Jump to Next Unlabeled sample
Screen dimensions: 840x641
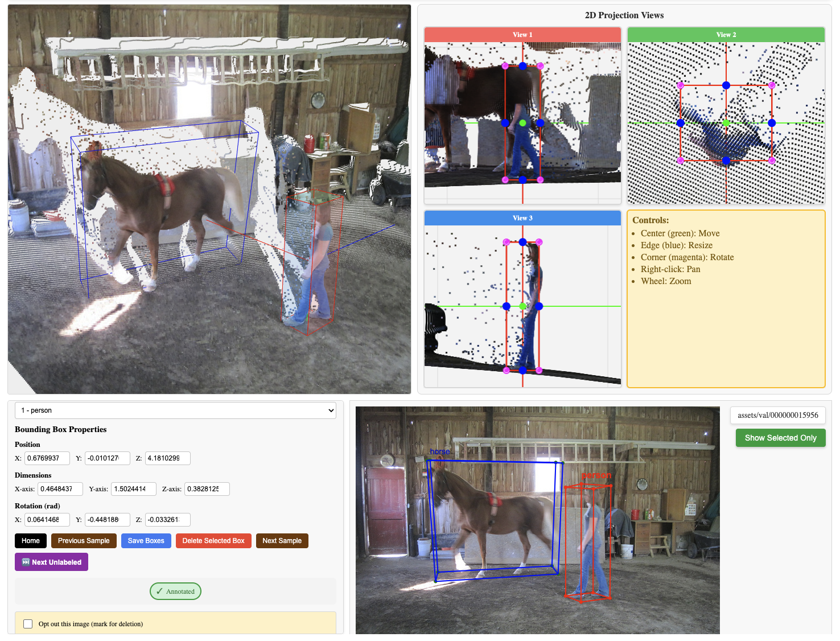point(51,562)
